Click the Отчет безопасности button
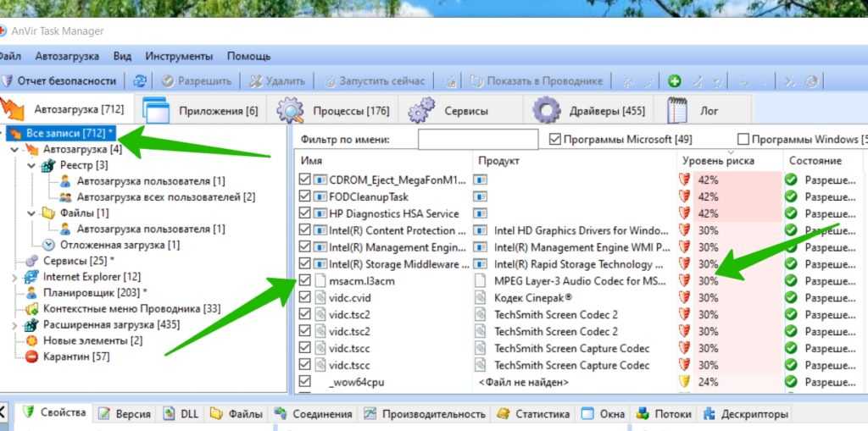 (59, 80)
